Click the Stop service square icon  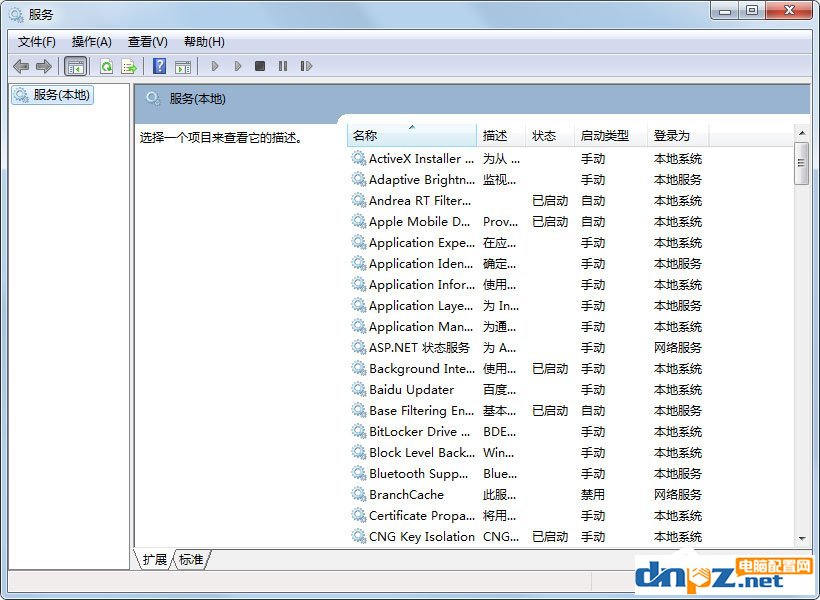pyautogui.click(x=259, y=66)
